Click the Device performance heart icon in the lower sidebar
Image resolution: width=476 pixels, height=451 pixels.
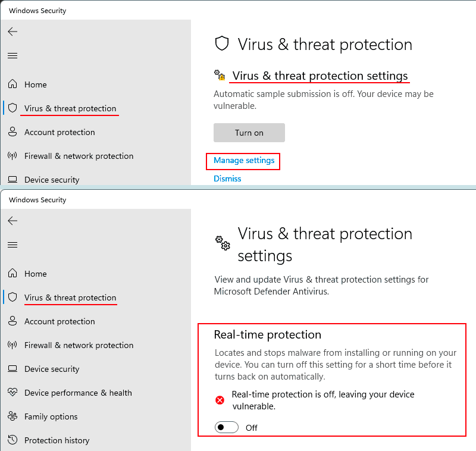click(x=12, y=392)
